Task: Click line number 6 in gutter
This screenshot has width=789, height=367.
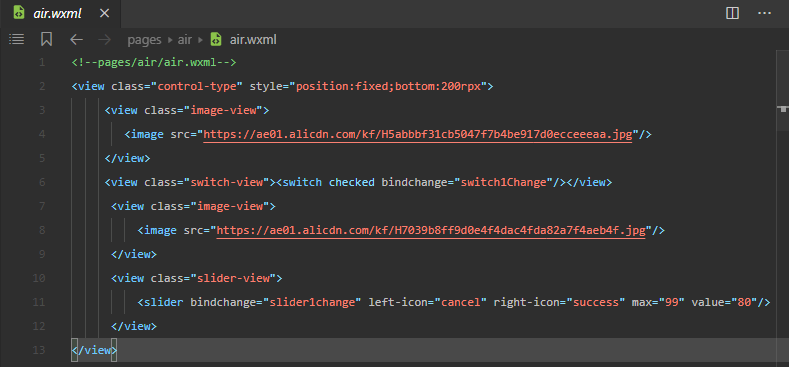Action: click(41, 182)
